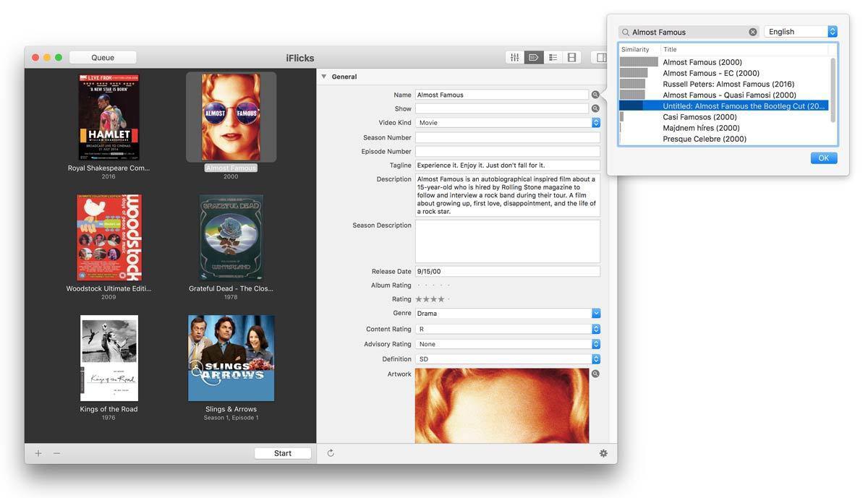Click 'Season 1, Episode 1' subtitle text

coord(231,418)
